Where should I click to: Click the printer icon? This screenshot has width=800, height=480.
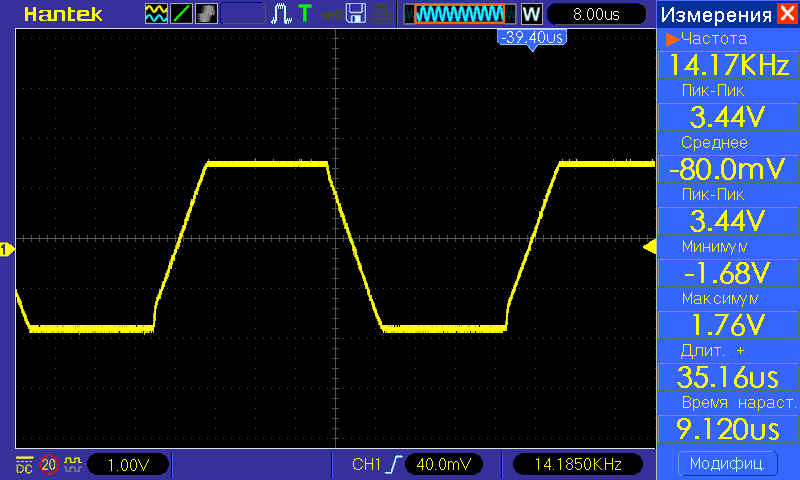381,14
